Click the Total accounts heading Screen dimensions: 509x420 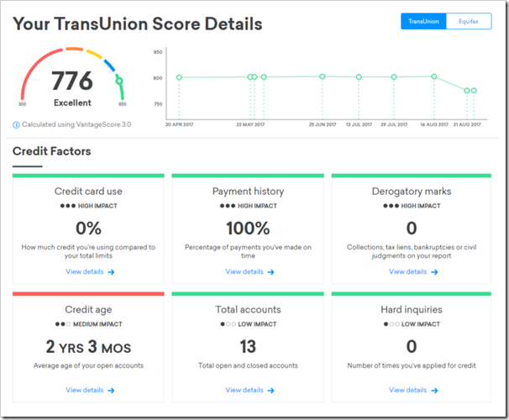coord(249,310)
